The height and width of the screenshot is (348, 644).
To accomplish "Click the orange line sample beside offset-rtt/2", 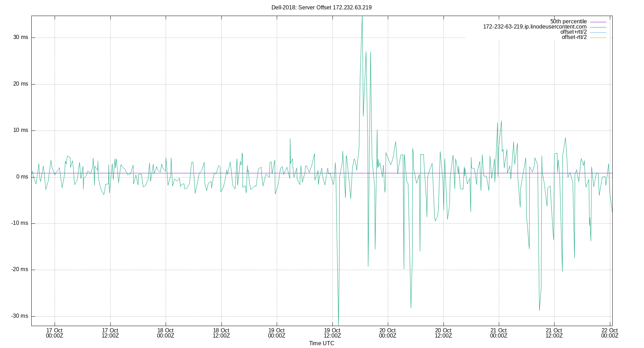I will pos(598,38).
